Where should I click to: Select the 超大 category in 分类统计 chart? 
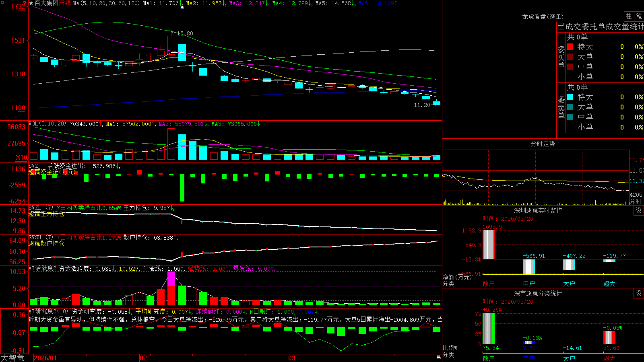[609, 358]
